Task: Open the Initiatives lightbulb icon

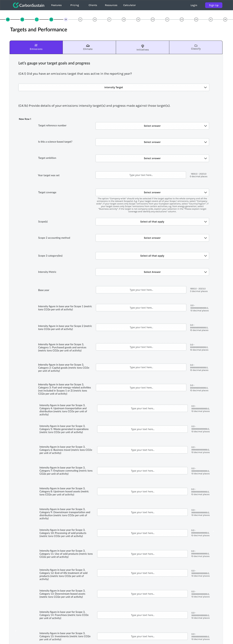Action: (143, 46)
